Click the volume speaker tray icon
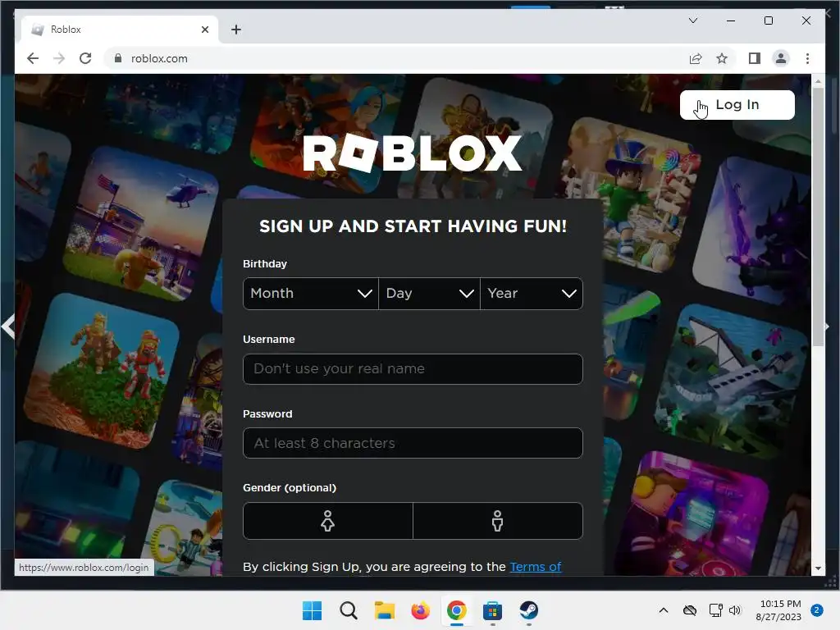 point(735,610)
